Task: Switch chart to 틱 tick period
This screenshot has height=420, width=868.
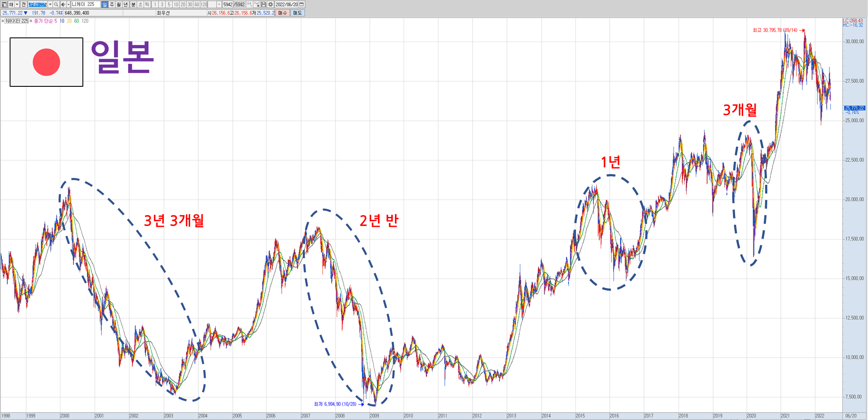Action: click(147, 4)
